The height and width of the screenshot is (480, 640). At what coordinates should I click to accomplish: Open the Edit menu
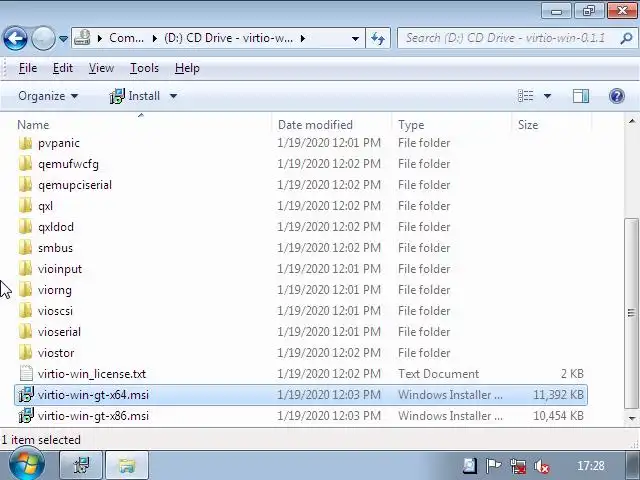click(x=63, y=68)
